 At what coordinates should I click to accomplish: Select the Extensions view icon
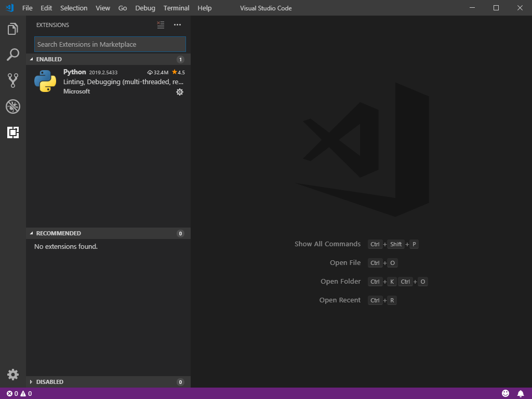[x=13, y=132]
